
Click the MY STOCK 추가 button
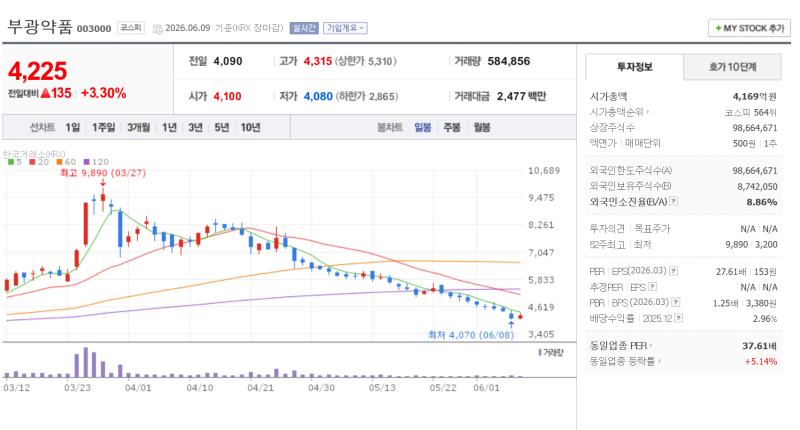click(x=749, y=28)
